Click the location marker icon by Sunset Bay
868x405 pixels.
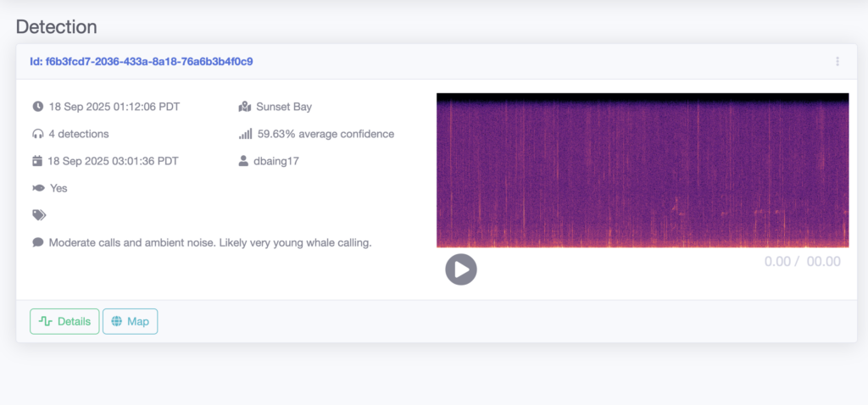pos(245,107)
